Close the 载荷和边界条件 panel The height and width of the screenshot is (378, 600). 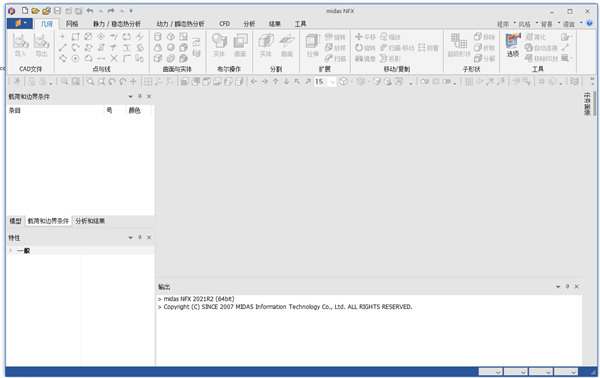149,96
